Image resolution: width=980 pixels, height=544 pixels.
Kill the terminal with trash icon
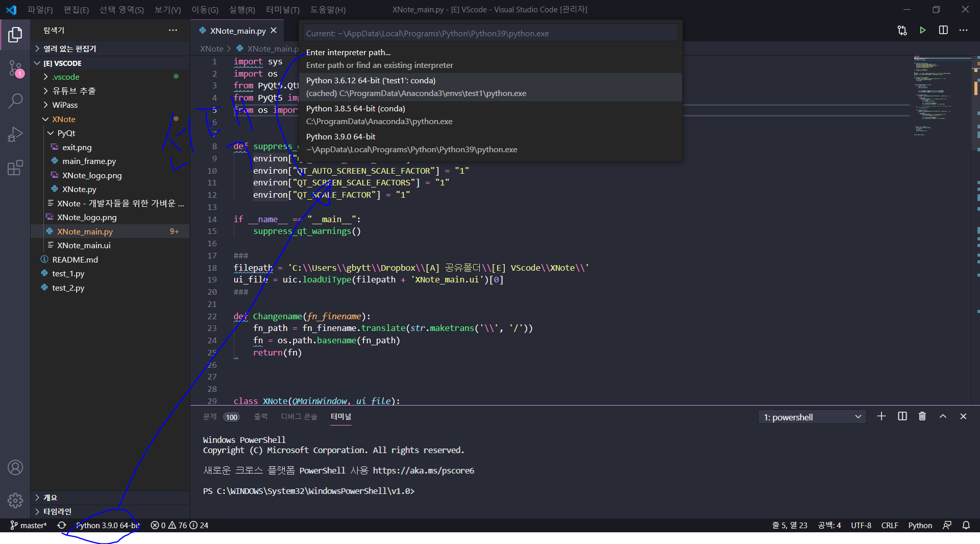(922, 416)
